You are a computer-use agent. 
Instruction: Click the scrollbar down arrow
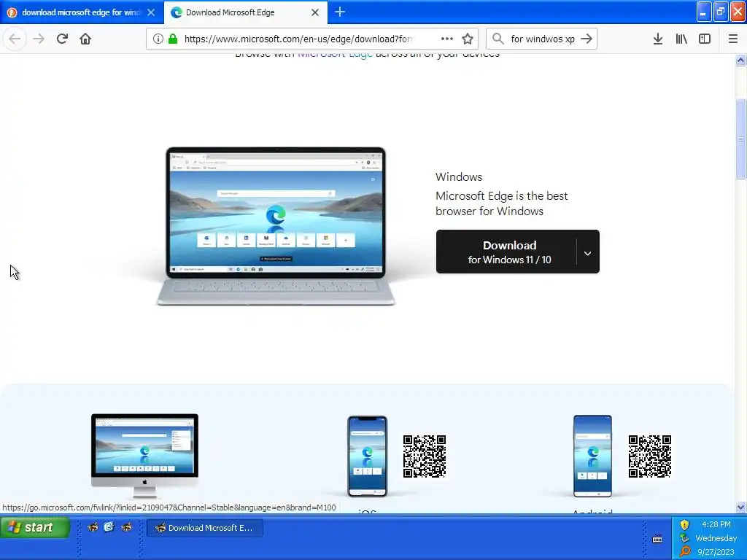[740, 507]
